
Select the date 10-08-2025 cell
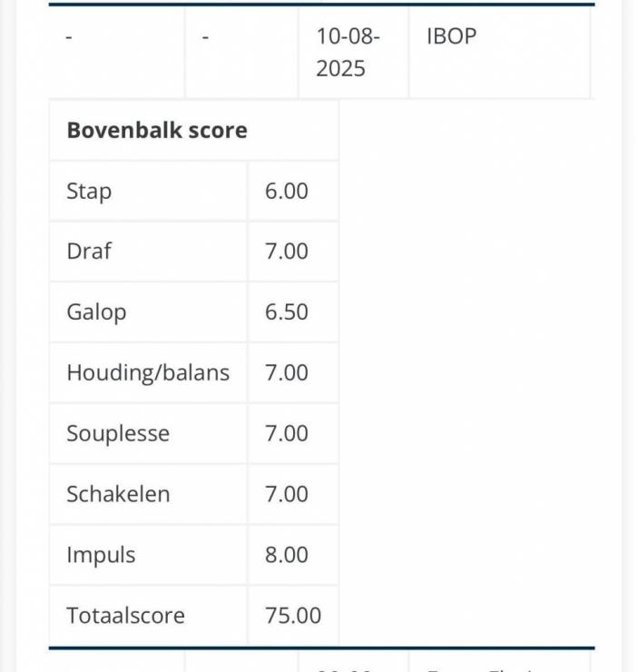pos(348,53)
